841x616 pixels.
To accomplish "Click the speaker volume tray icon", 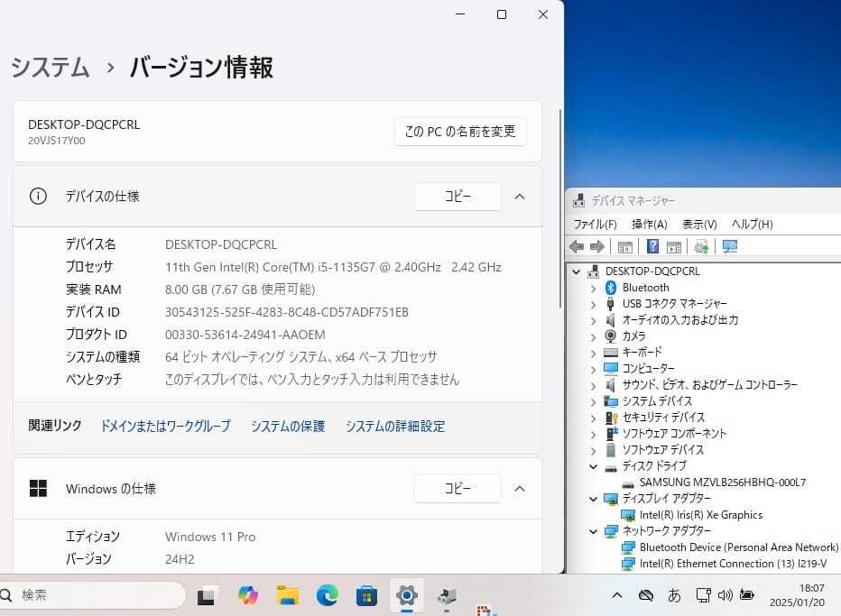I will (725, 595).
